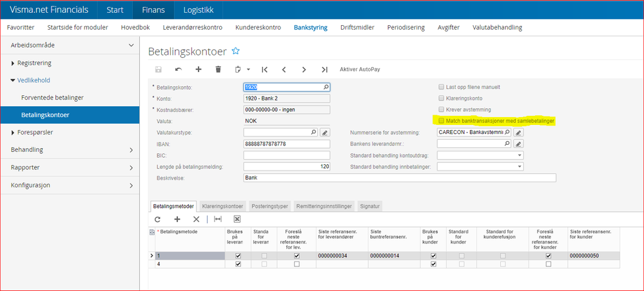Edit Valutakurstype pencil icon
644x291 pixels.
tap(325, 133)
